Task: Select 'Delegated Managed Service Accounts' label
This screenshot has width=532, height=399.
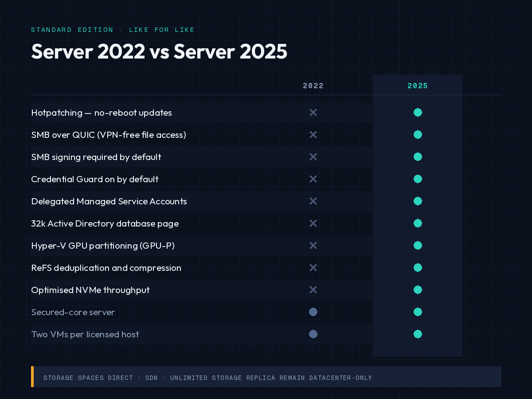Action: tap(109, 201)
